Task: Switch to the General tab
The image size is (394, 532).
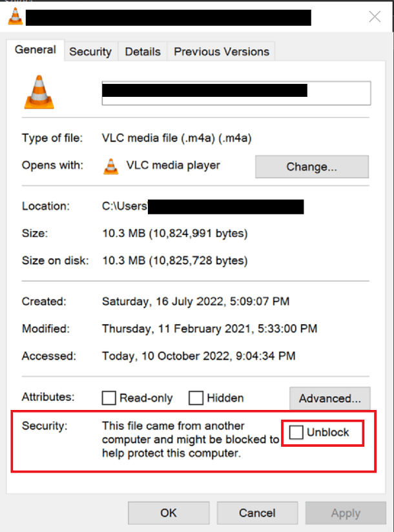Action: pyautogui.click(x=36, y=50)
